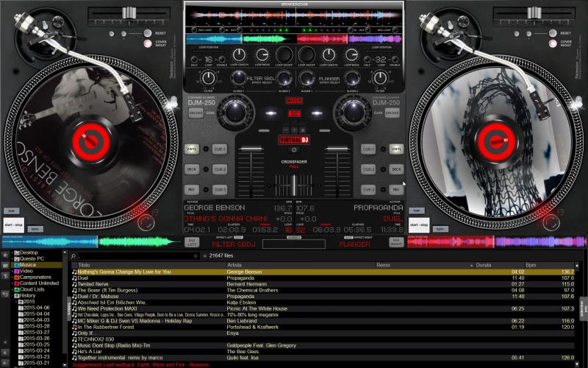Click the right deck CUE-1 button

click(368, 149)
